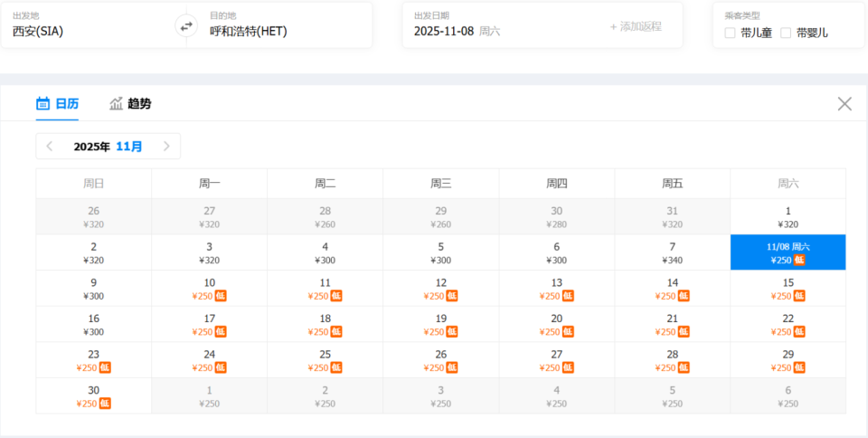The height and width of the screenshot is (438, 868).
Task: Click the trend chart icon beside 趋势
Action: (x=116, y=103)
